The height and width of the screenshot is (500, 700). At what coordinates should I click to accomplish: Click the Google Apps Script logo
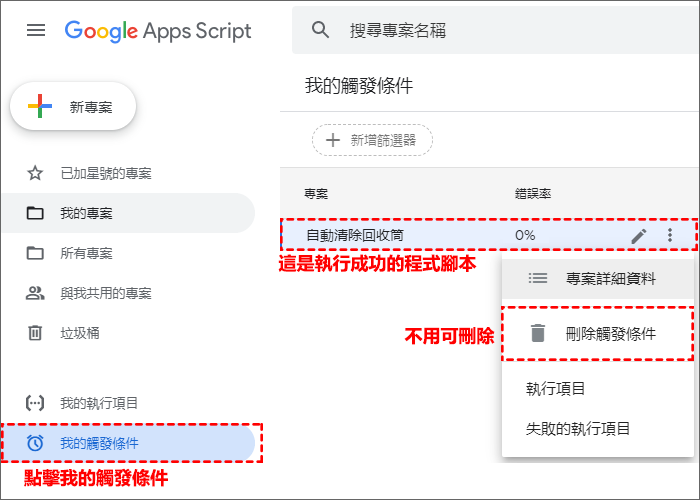coord(158,30)
